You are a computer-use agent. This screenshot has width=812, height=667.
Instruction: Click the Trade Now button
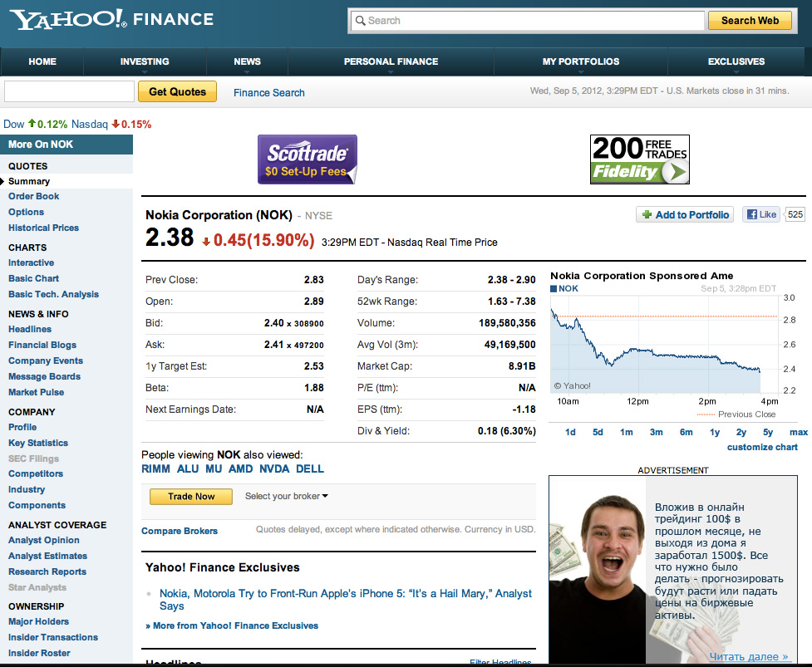(x=191, y=496)
